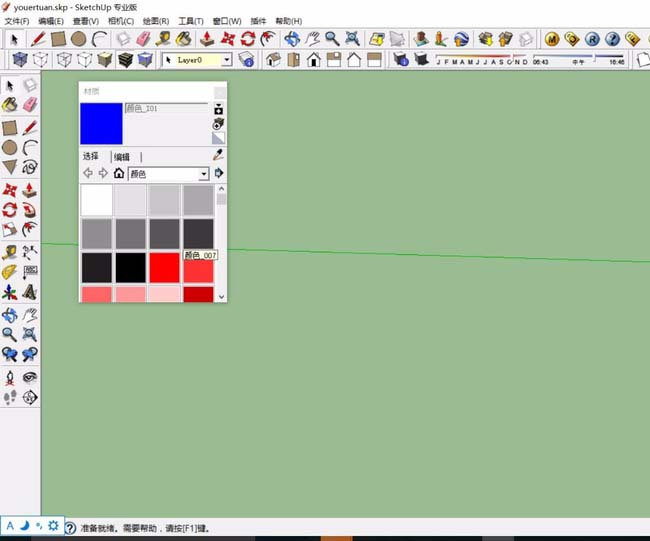This screenshot has height=541, width=650.
Task: Select the 3D Text tool
Action: 30,293
